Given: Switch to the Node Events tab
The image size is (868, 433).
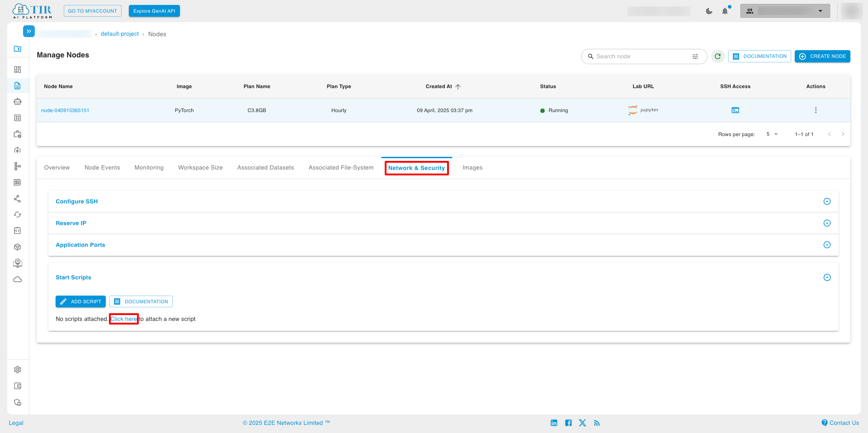Looking at the screenshot, I should click(102, 168).
